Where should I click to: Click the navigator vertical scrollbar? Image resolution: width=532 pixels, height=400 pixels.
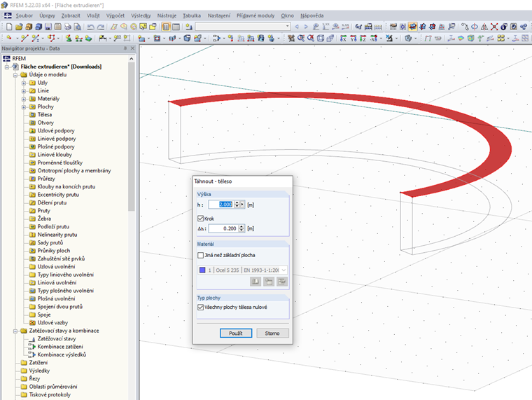132,136
